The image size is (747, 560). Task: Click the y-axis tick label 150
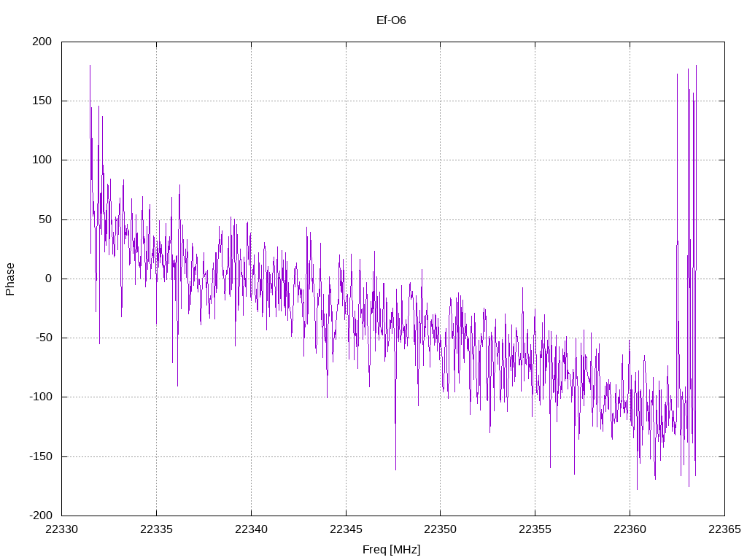42,101
